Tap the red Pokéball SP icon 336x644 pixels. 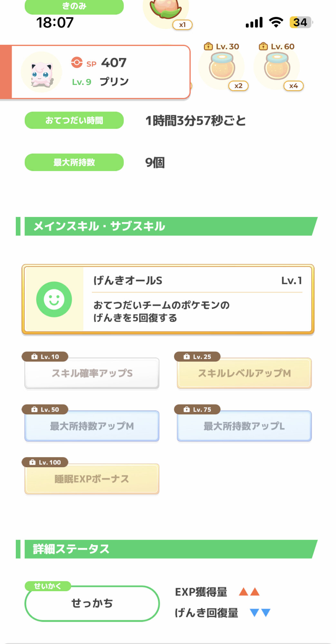coord(77,62)
